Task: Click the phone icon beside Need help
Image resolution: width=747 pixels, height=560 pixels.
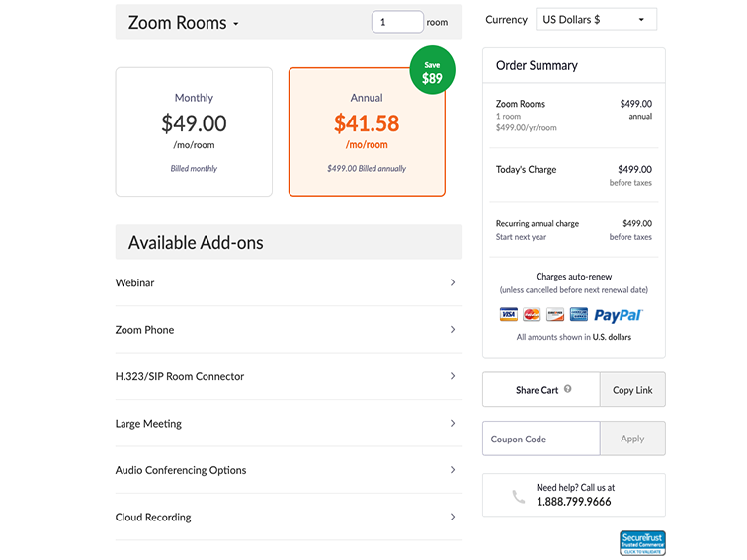Action: point(519,497)
